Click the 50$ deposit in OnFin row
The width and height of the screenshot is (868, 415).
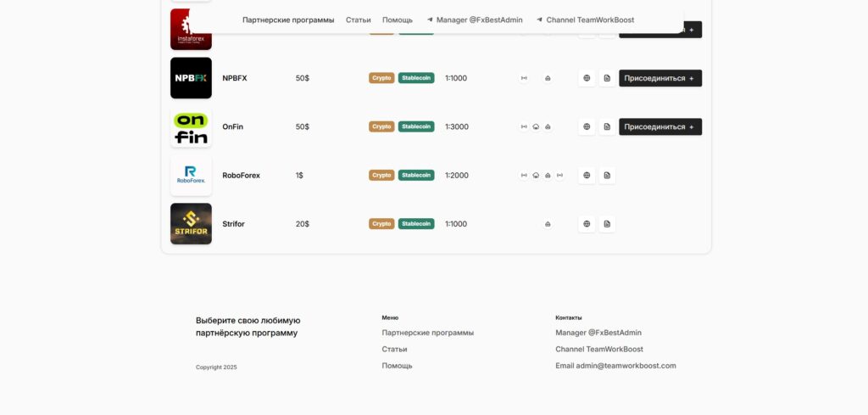point(303,127)
